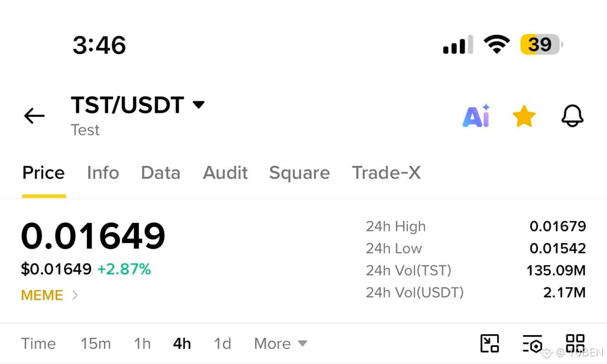
Task: Switch to the Audit tab
Action: click(x=225, y=173)
